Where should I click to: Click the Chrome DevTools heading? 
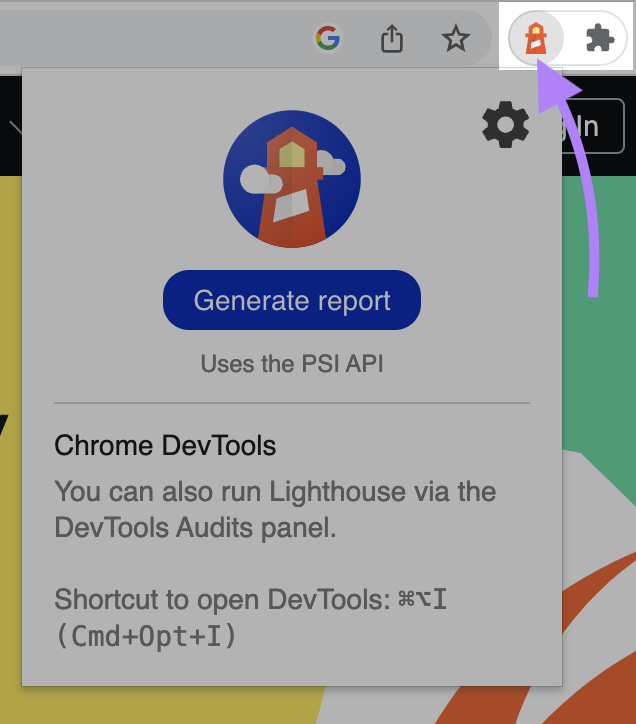[x=165, y=445]
